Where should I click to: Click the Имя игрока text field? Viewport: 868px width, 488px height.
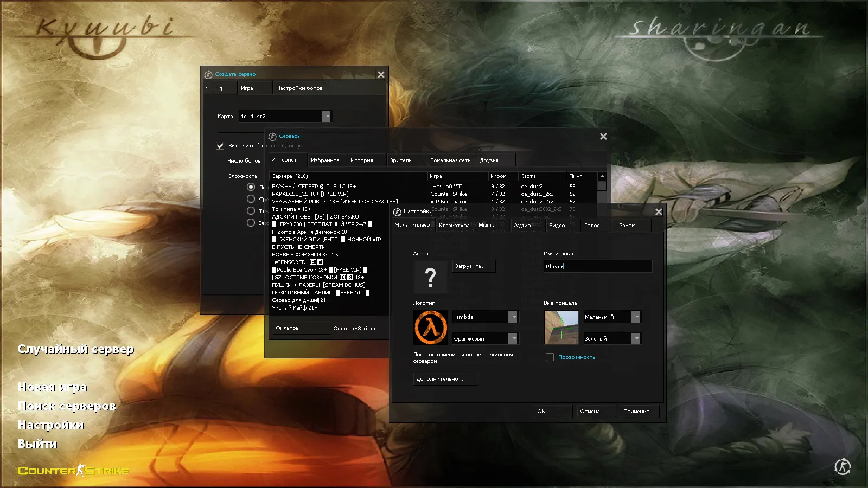[x=597, y=266]
